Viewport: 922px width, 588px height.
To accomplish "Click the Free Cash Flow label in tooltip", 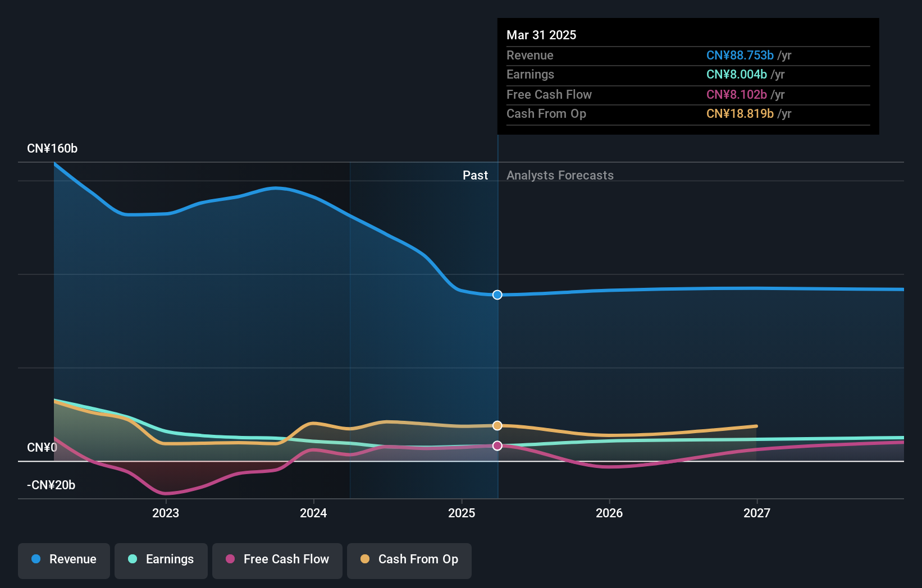I will 549,94.
